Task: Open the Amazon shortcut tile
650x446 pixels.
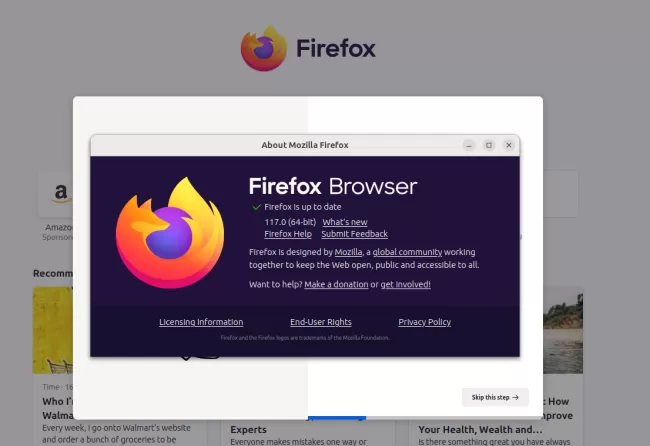Action: pos(61,194)
